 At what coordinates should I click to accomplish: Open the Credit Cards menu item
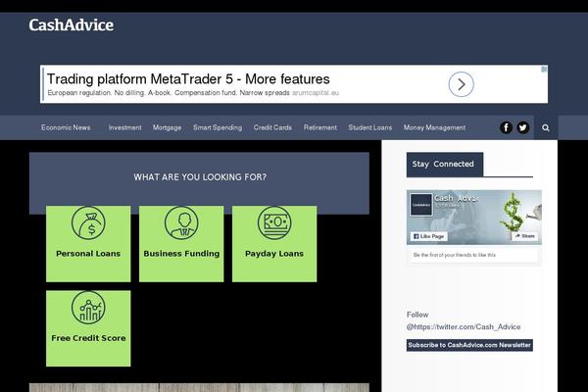pos(272,127)
